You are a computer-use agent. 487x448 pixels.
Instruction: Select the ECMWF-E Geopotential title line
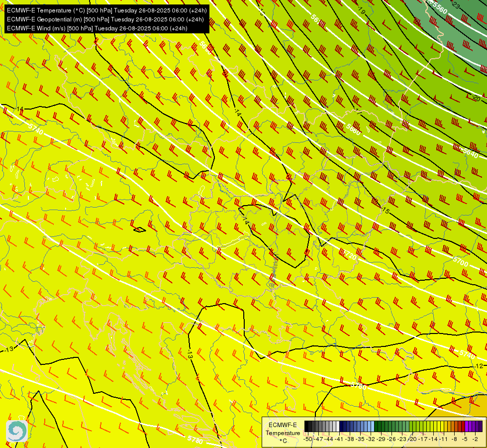pos(105,19)
